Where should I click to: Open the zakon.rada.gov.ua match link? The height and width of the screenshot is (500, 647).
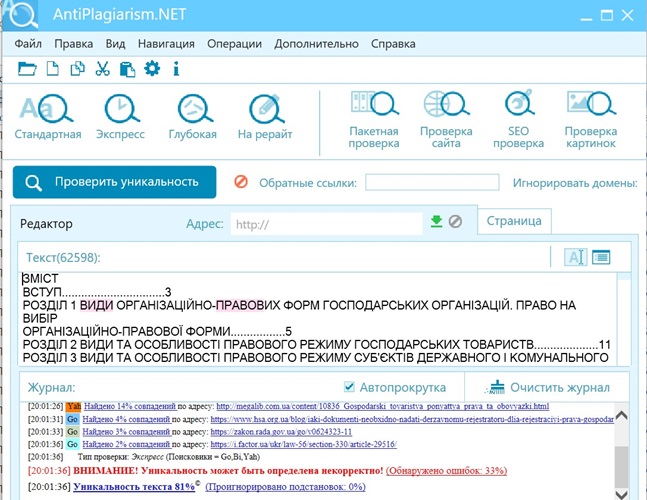pyautogui.click(x=281, y=432)
